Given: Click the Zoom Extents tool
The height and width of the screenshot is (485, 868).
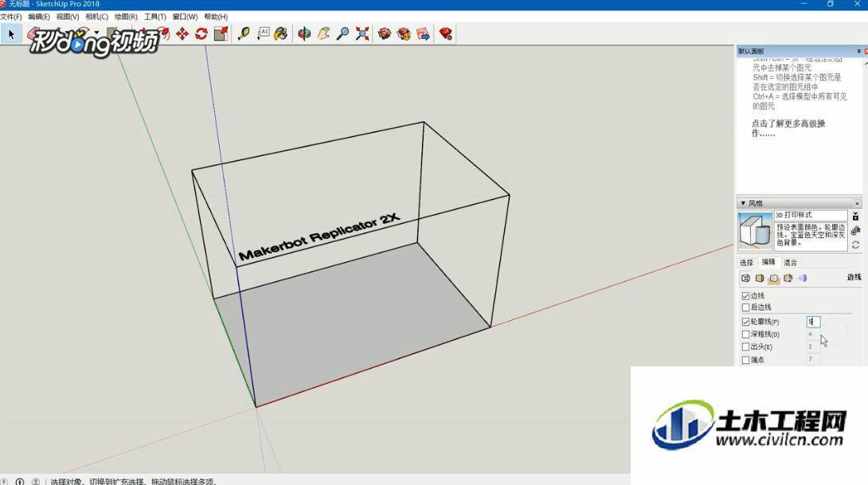Looking at the screenshot, I should click(362, 34).
